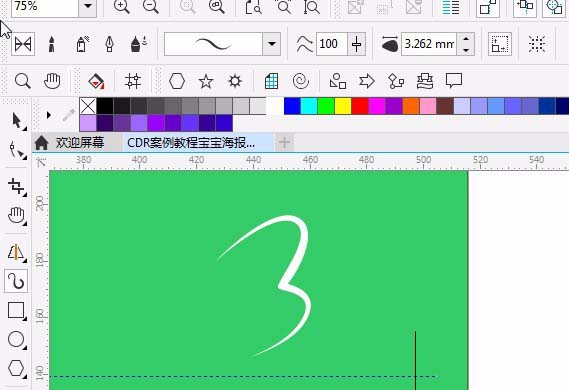569x390 pixels.
Task: Select the Flowchart Shapes tool
Action: point(396,81)
